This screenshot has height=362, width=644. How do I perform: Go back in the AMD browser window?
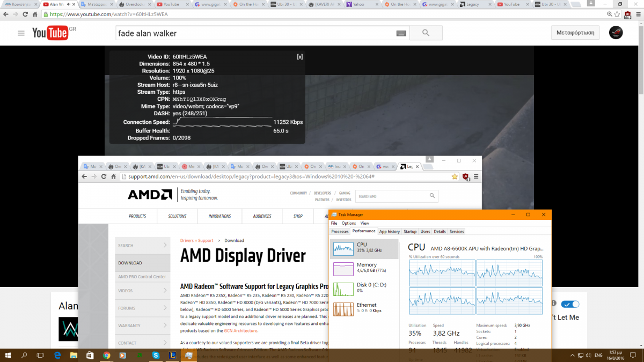coord(85,176)
